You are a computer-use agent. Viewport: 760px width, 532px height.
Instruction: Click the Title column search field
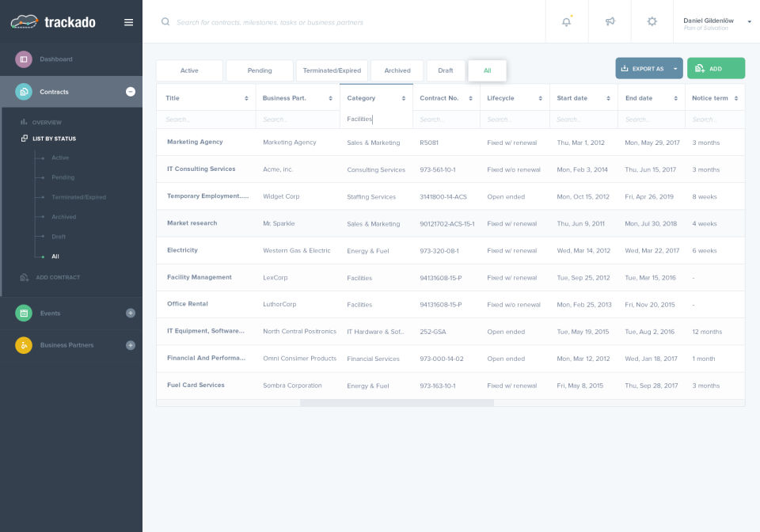206,120
